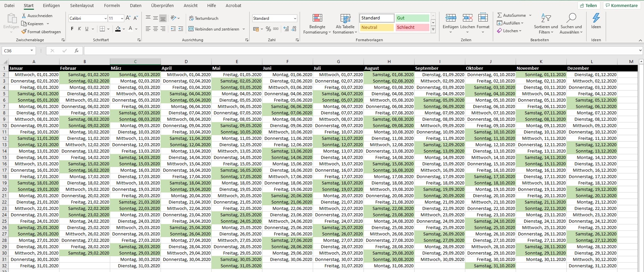Image resolution: width=644 pixels, height=272 pixels.
Task: Click AutoSumme
Action: point(511,15)
